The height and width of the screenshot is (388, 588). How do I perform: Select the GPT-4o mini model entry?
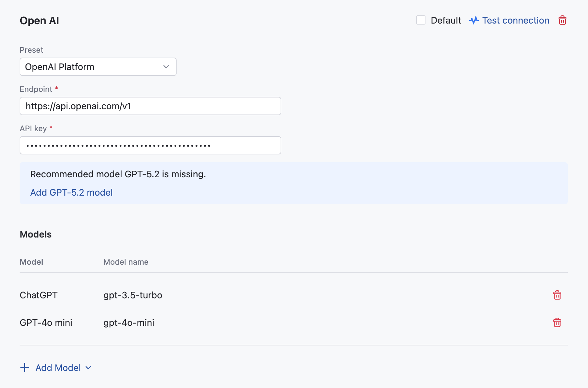[x=46, y=323]
